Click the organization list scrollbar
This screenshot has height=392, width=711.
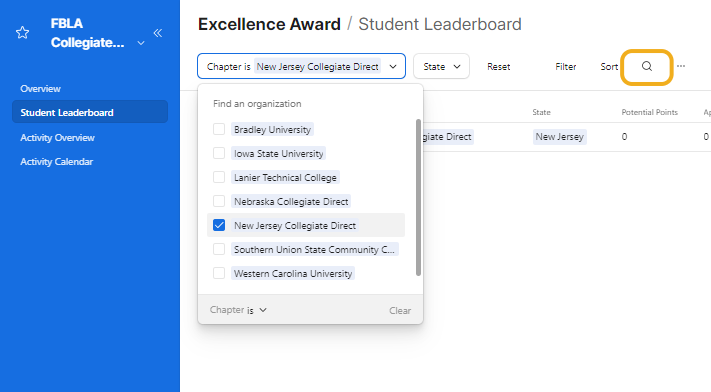click(418, 197)
